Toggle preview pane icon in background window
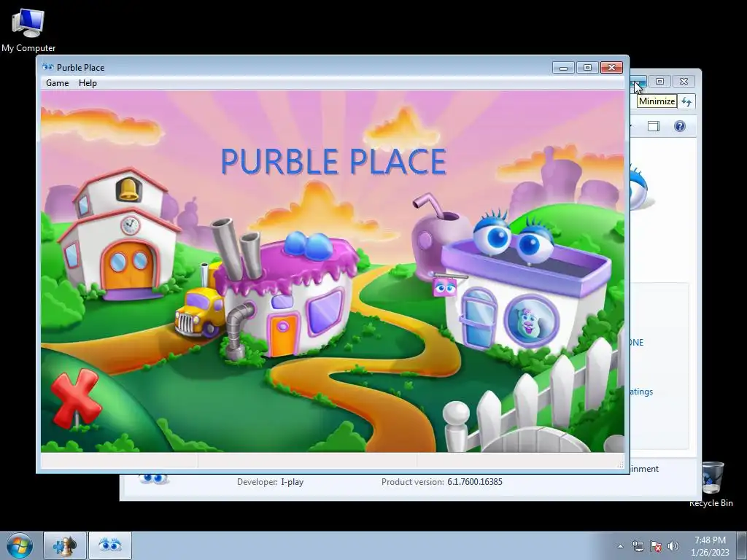Viewport: 747px width, 560px height. tap(654, 126)
